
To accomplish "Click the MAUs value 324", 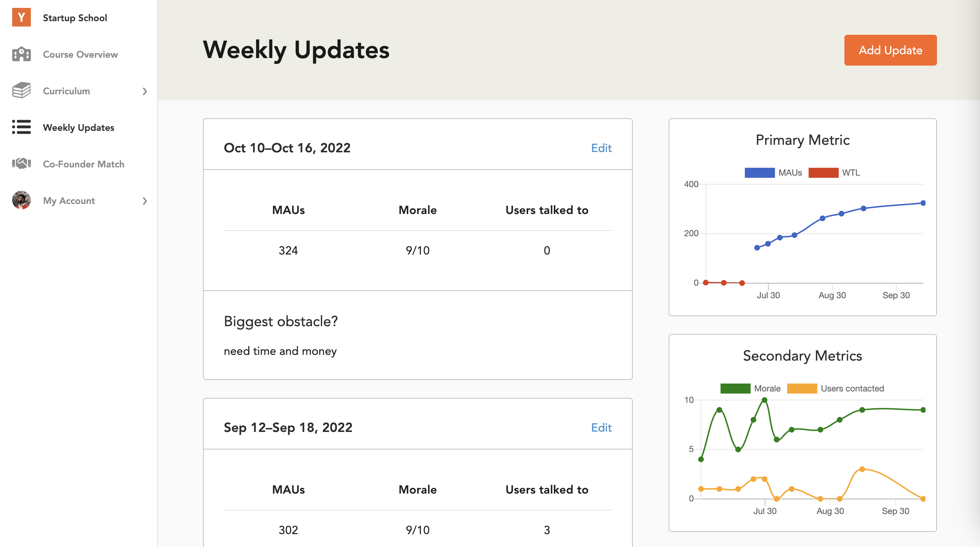I will (288, 250).
